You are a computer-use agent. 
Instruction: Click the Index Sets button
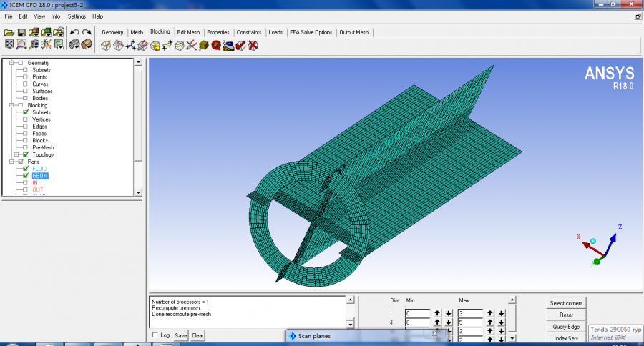point(566,338)
